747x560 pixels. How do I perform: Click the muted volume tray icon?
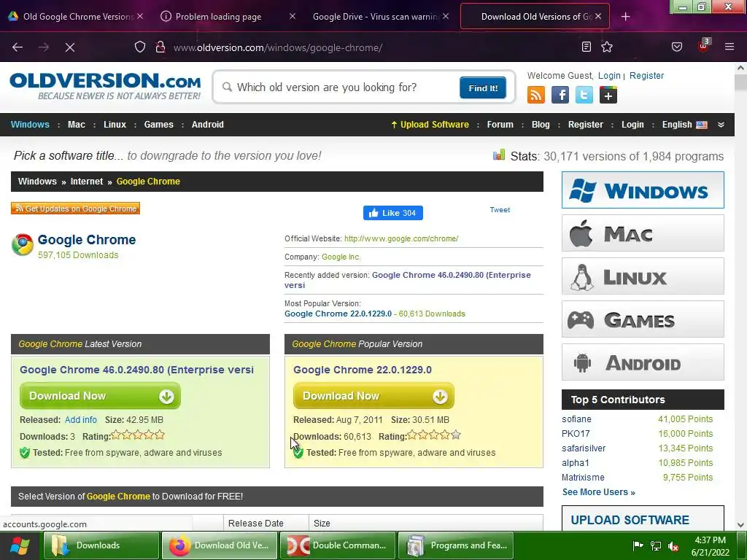click(673, 545)
